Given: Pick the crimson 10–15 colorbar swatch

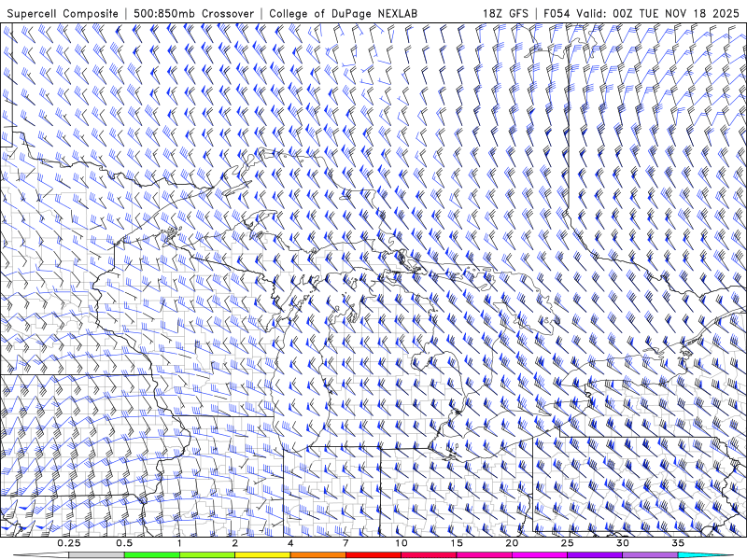Looking at the screenshot, I should point(429,555).
